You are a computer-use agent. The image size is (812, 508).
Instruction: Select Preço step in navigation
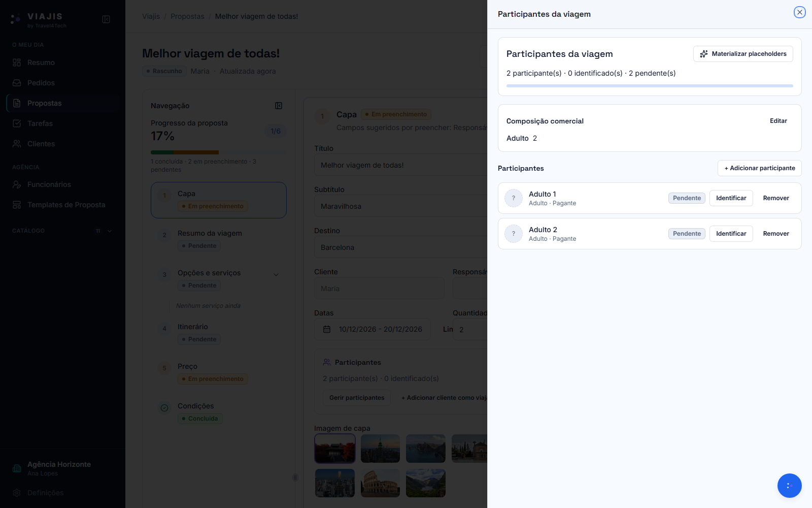click(219, 372)
